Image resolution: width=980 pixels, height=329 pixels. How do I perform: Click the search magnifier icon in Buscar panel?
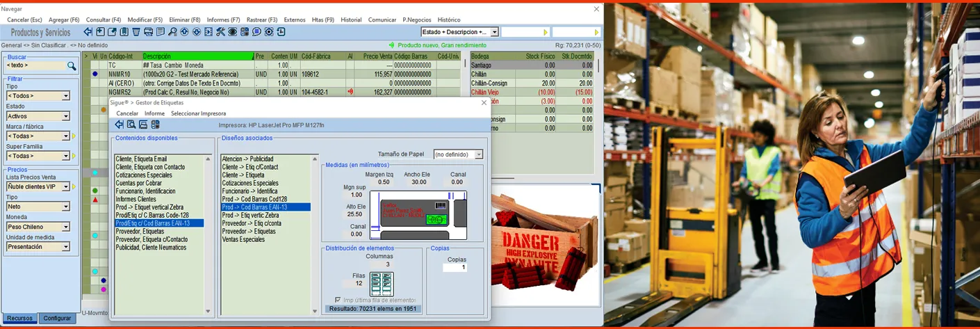72,66
